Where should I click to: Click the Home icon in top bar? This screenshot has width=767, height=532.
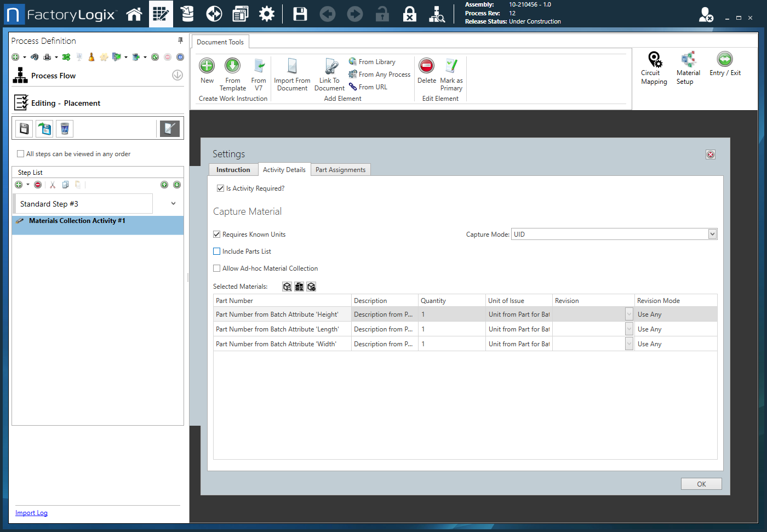coord(134,14)
